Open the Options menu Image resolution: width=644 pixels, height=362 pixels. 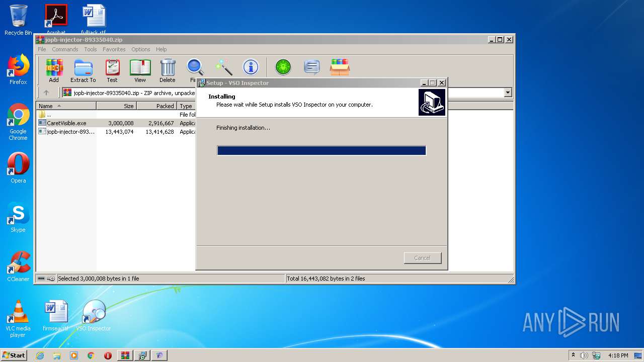point(141,49)
